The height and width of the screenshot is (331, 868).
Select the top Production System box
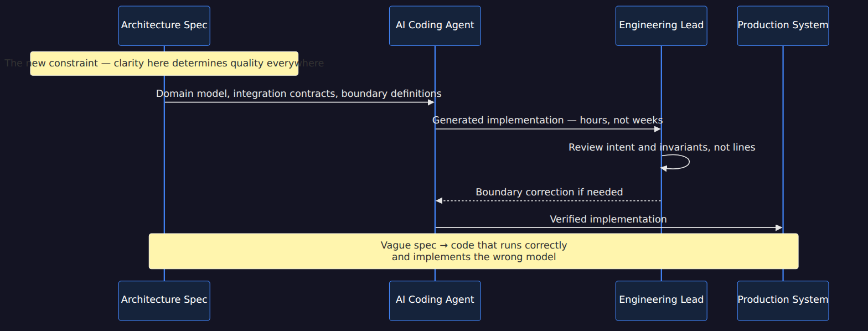(783, 25)
